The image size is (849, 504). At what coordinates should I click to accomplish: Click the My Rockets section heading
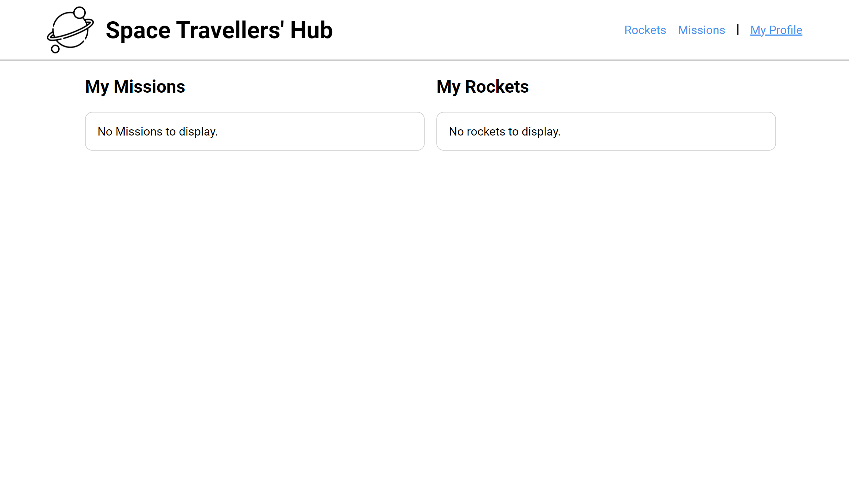coord(482,86)
